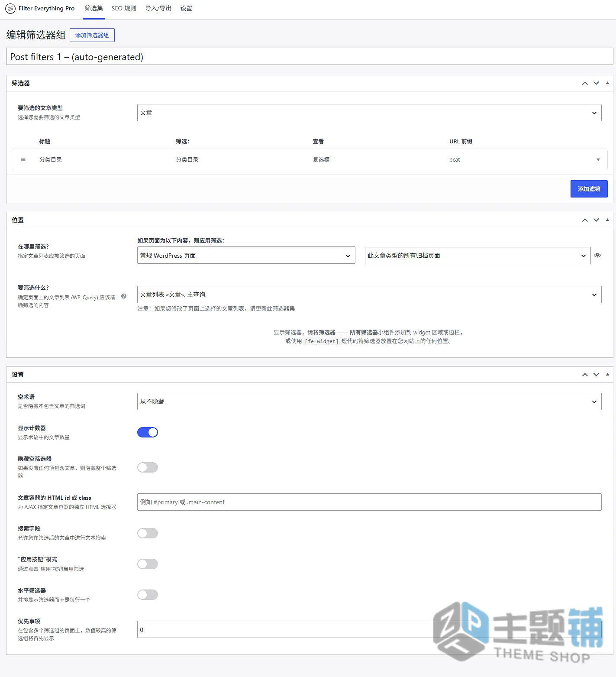Move the 设置 panel up with its arrow

[x=585, y=375]
